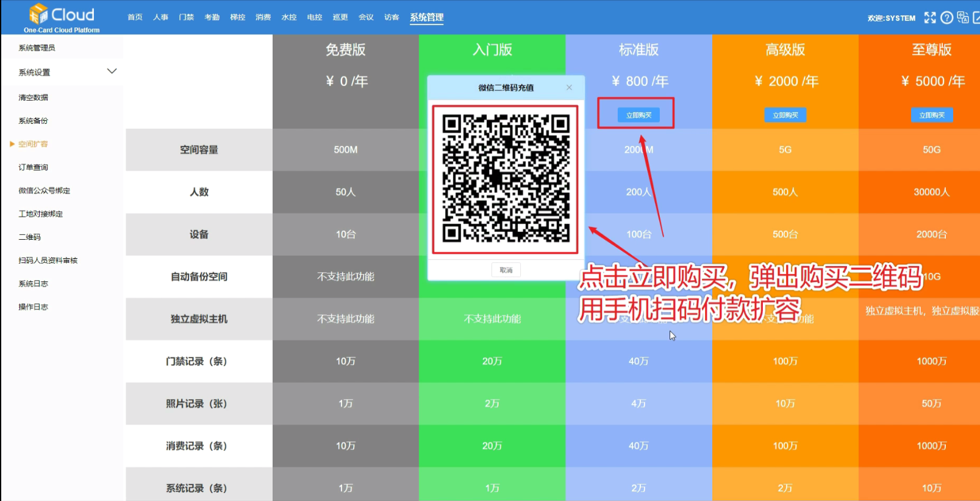Click 立即购买 under the 高级版 plan

coord(785,115)
